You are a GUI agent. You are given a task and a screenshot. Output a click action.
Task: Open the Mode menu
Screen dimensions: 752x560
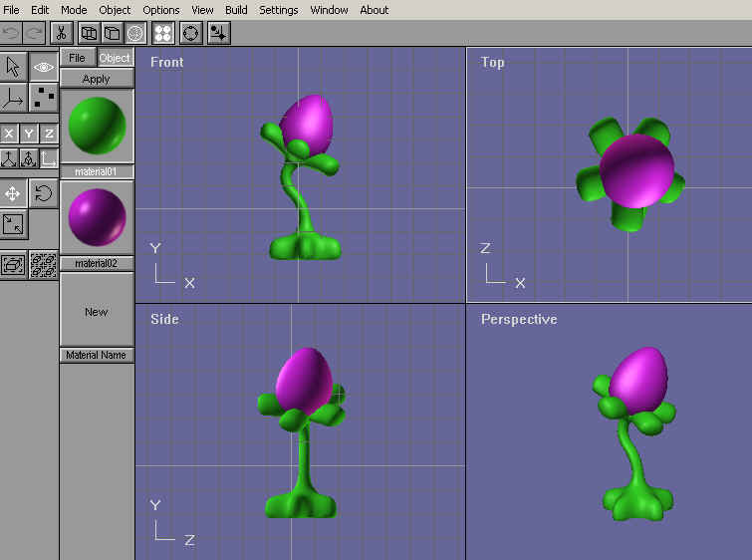(x=74, y=10)
